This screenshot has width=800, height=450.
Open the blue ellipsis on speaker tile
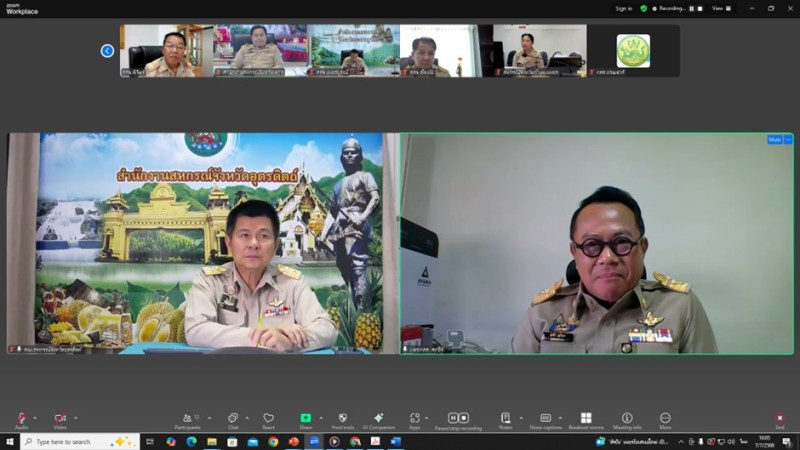point(788,139)
